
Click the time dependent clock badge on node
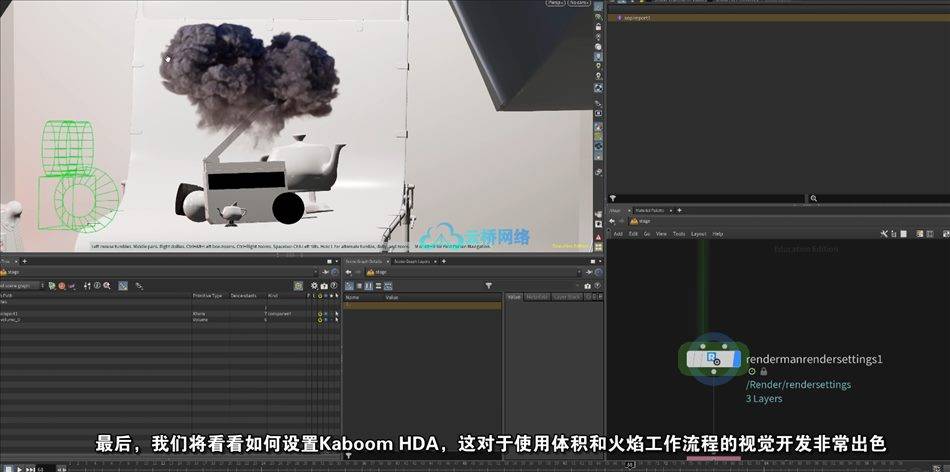[x=752, y=371]
